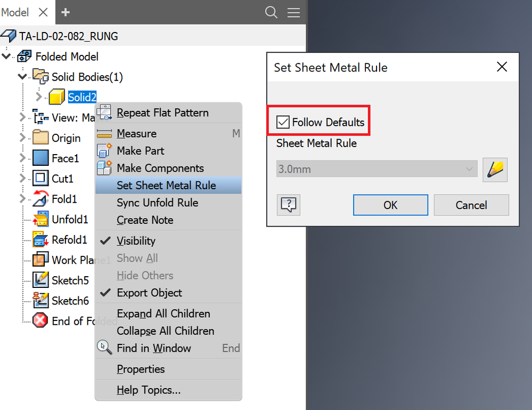Collapse the Solid Bodies(1) folder
Image resolution: width=532 pixels, height=410 pixels.
pos(22,76)
